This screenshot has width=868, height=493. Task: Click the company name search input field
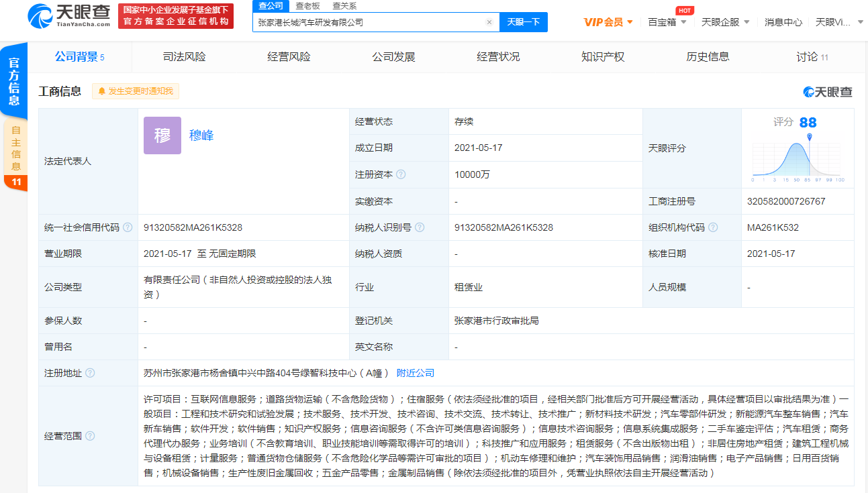(369, 22)
